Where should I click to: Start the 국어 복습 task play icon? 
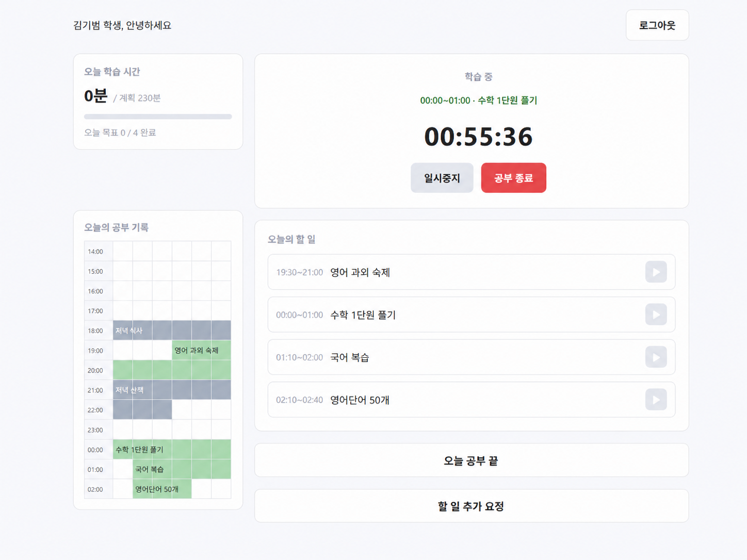[x=656, y=357]
